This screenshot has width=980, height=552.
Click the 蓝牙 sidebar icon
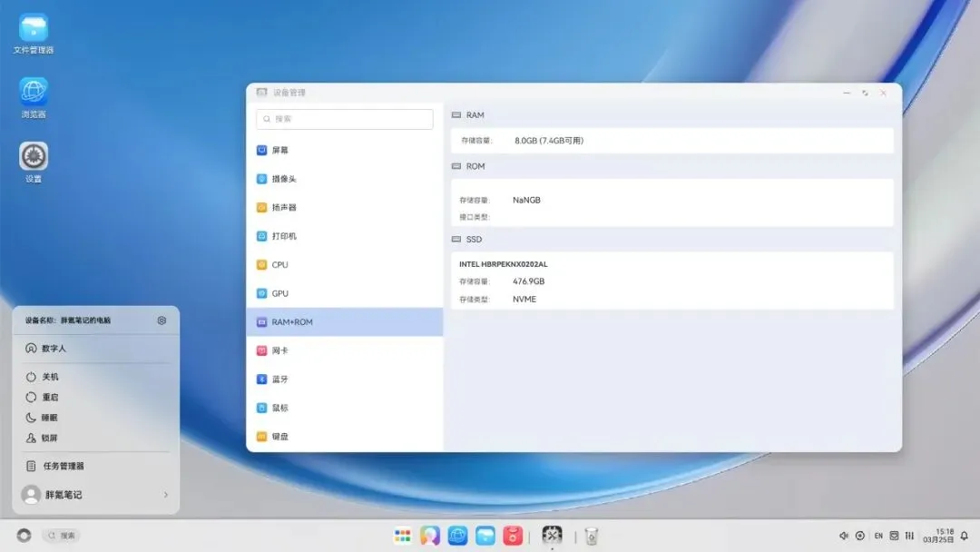[x=262, y=379]
